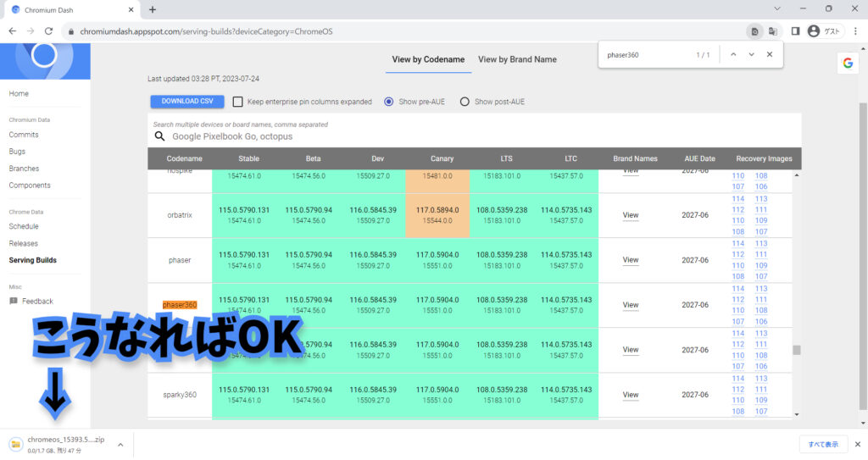Click the Google translate icon in address bar

point(773,30)
